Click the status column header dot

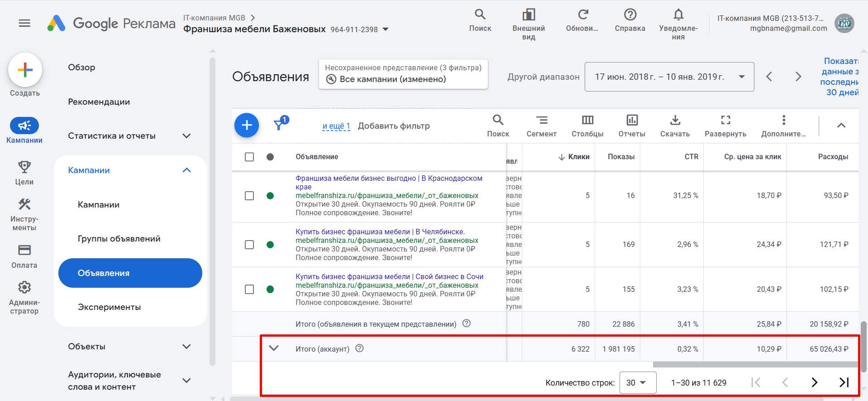(270, 157)
